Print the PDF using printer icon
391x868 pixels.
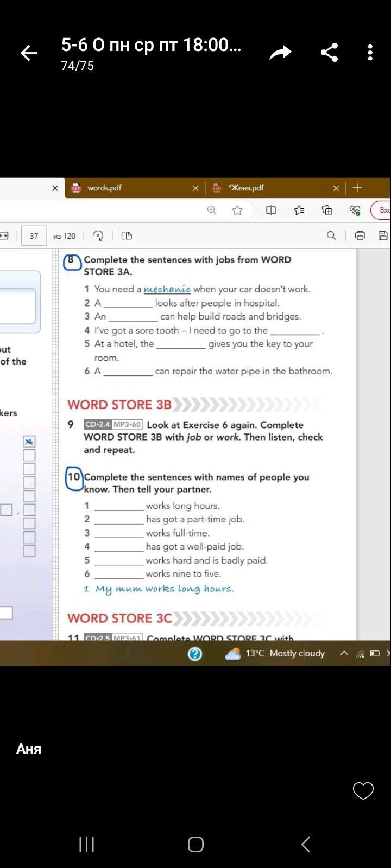(360, 235)
